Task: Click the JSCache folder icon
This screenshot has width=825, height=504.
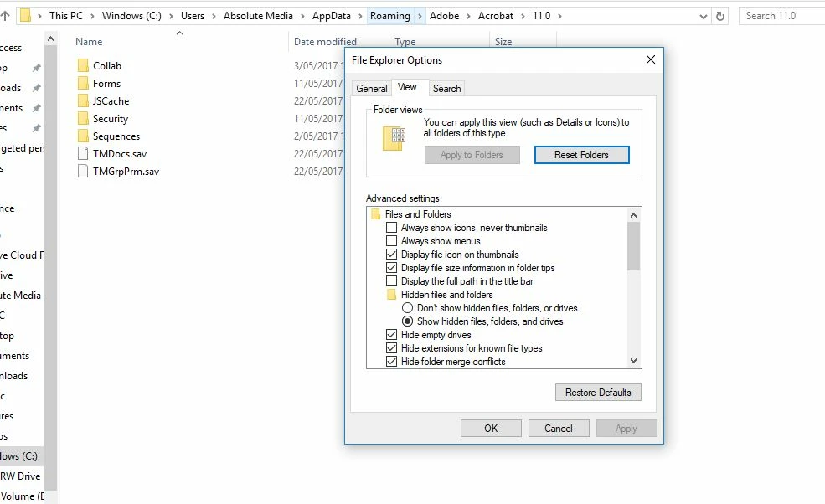Action: (x=83, y=101)
